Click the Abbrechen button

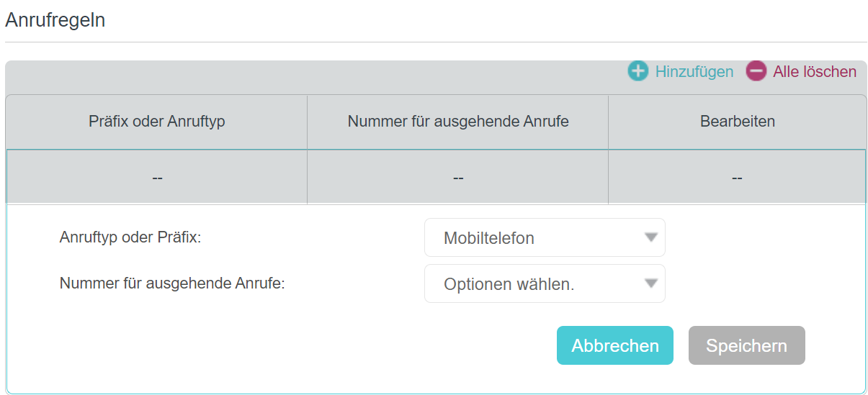coord(615,345)
